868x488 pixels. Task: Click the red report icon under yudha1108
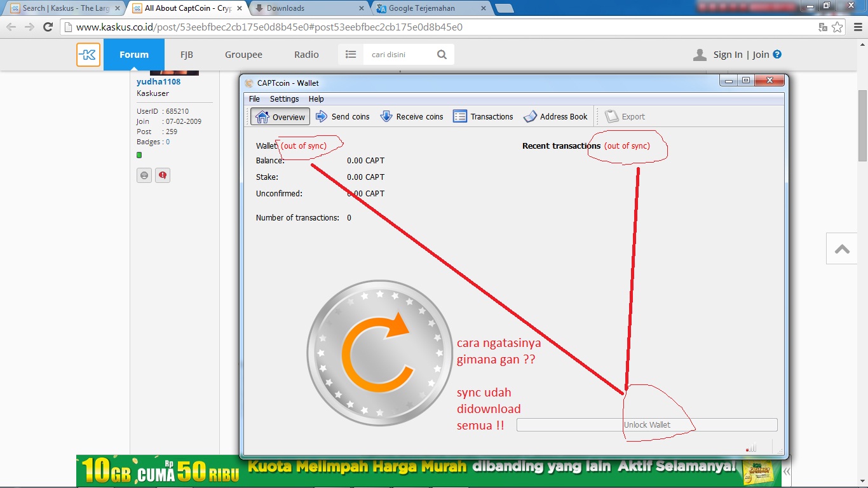pyautogui.click(x=163, y=175)
